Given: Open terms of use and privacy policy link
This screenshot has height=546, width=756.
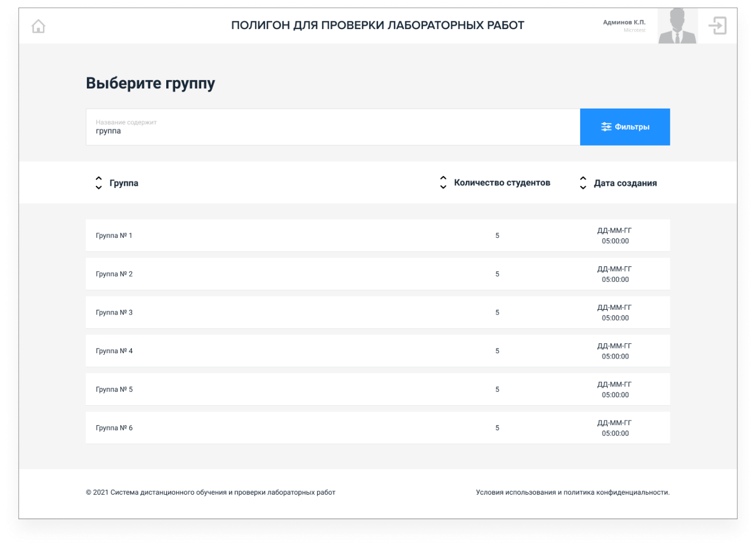Looking at the screenshot, I should pos(572,493).
